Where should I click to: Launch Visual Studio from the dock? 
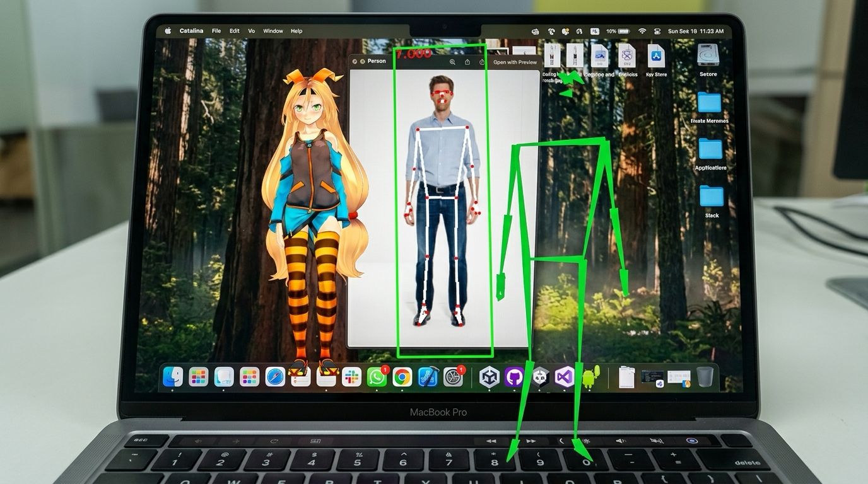[565, 377]
